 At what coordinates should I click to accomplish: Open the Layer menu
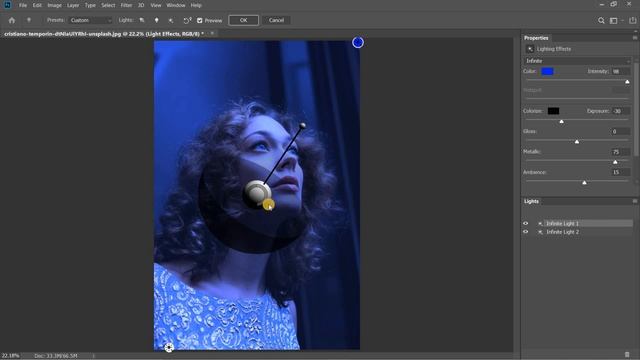73,5
